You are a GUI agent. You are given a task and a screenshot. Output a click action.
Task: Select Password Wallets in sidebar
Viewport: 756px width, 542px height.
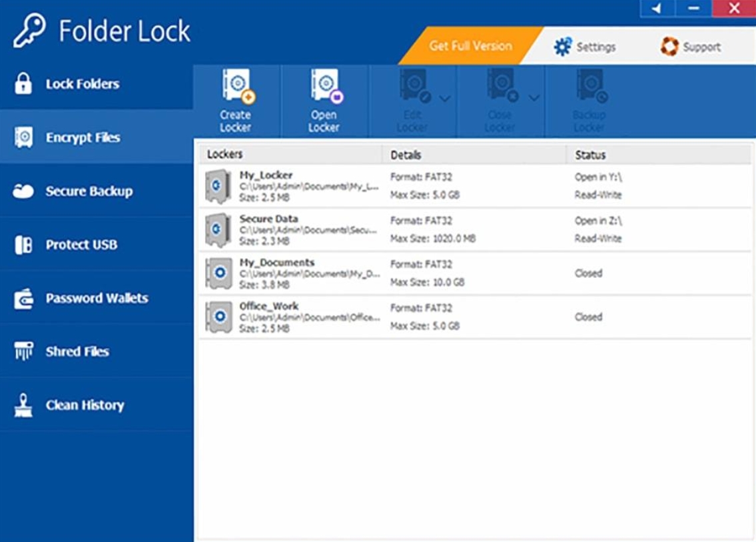tap(97, 298)
